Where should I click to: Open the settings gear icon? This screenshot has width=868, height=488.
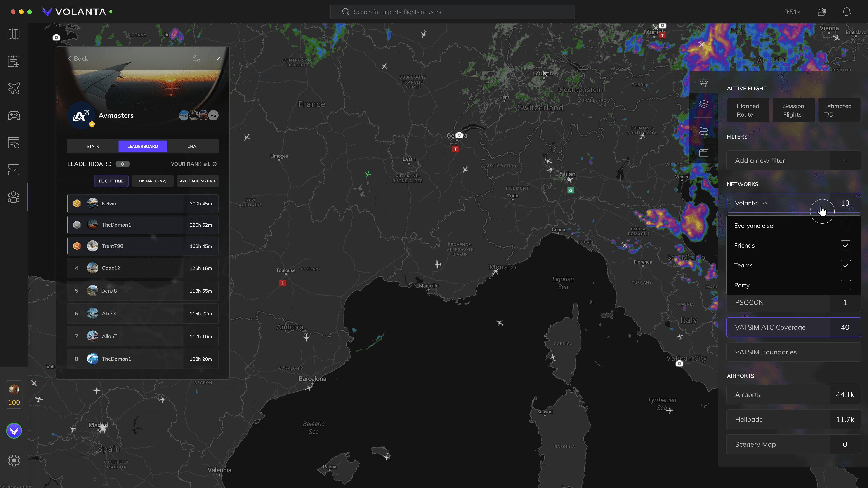(x=14, y=460)
